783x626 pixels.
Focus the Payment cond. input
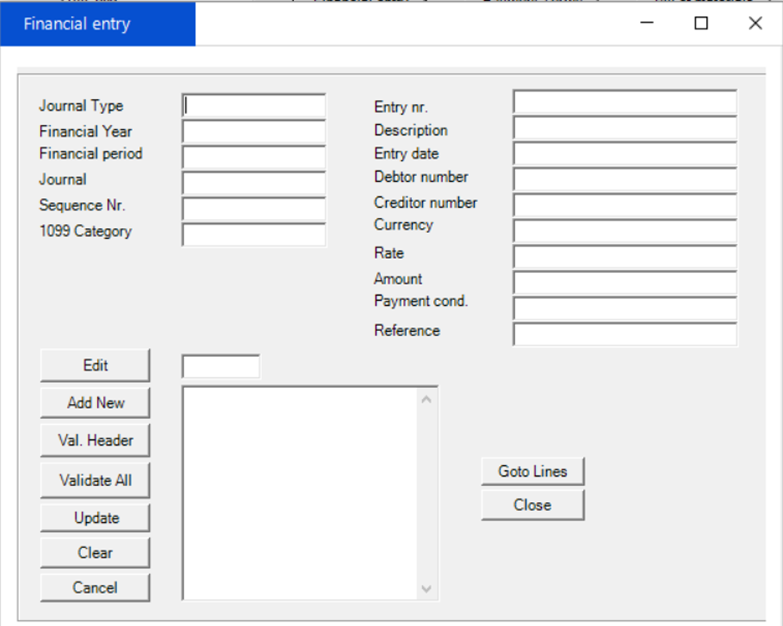[x=625, y=309]
